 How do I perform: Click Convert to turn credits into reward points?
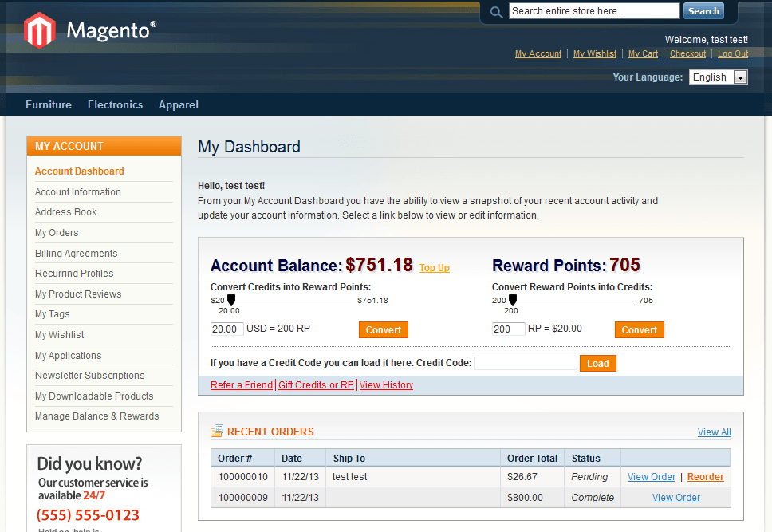click(383, 329)
